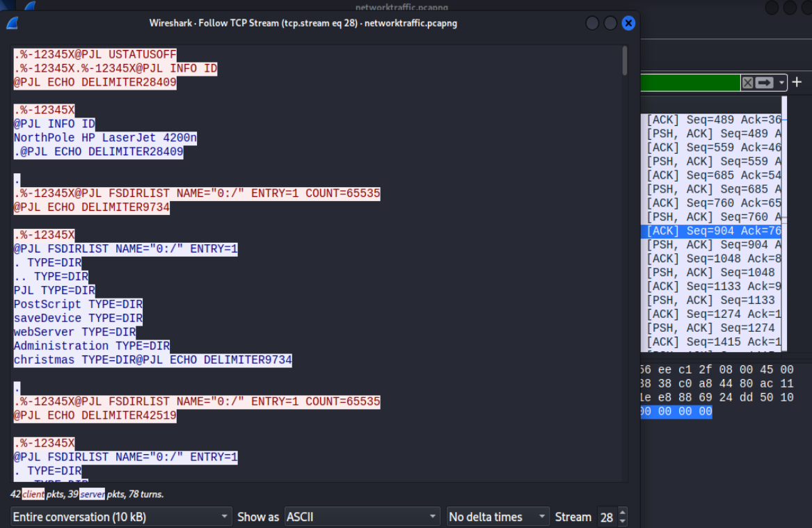This screenshot has height=528, width=812.
Task: Select packet row [ACK] Seq=1415
Action: click(711, 342)
